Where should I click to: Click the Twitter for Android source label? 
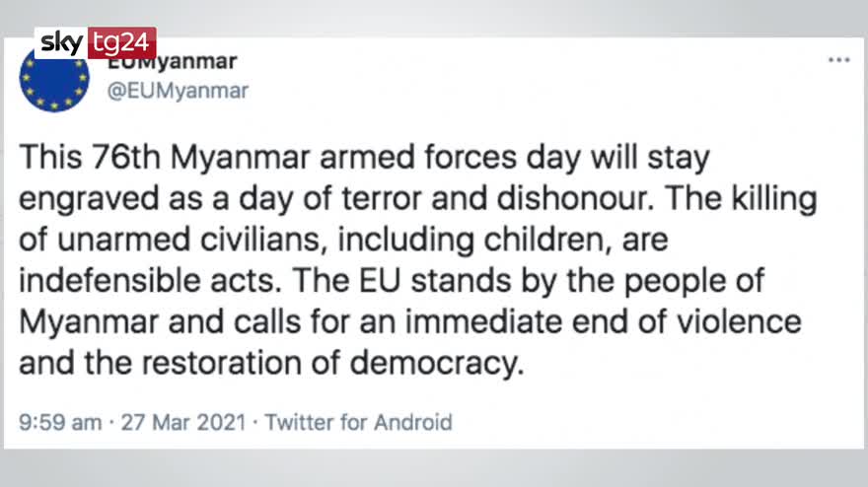point(359,423)
